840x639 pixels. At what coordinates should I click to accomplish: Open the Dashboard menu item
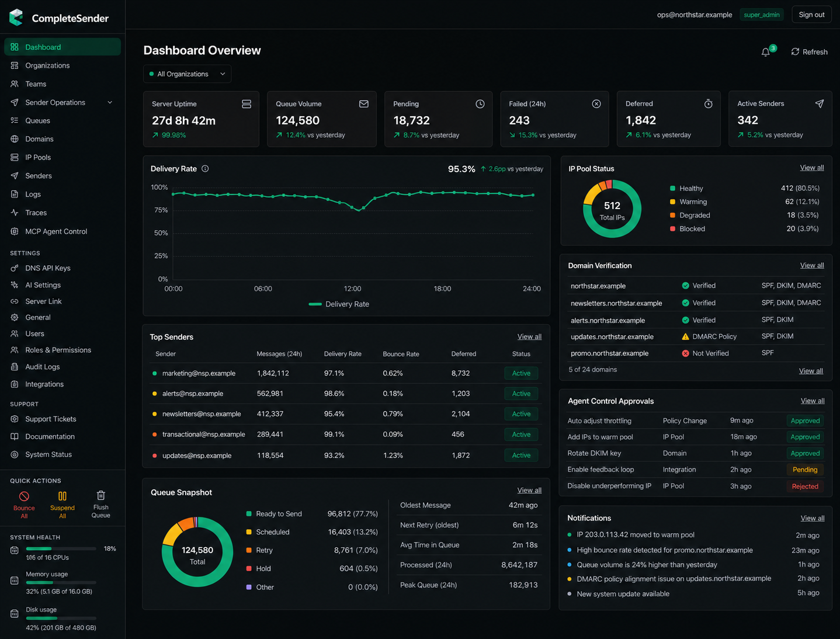pos(63,47)
